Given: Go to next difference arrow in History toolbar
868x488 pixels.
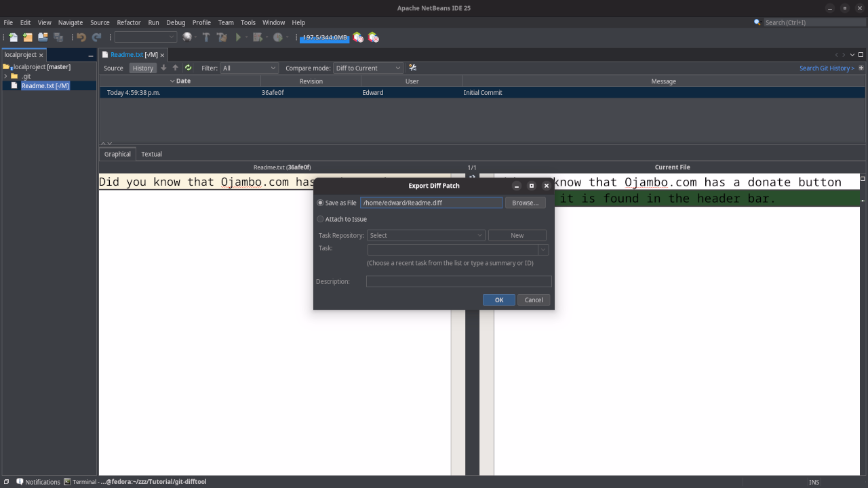Looking at the screenshot, I should tap(163, 68).
